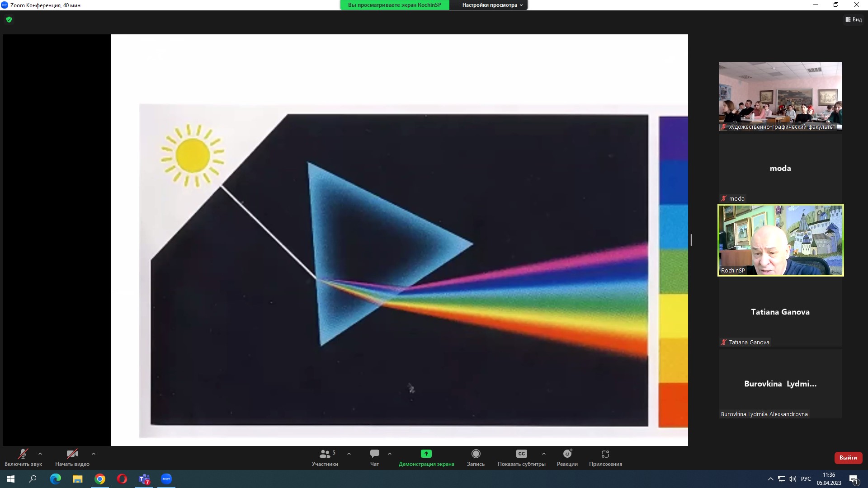The image size is (868, 488).
Task: Open the Participants panel icon
Action: click(325, 454)
